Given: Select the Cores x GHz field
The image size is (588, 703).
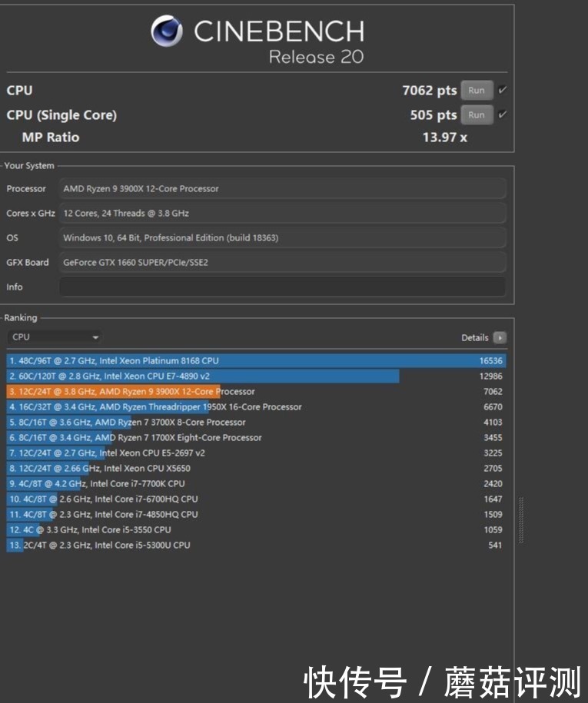Looking at the screenshot, I should (x=283, y=214).
